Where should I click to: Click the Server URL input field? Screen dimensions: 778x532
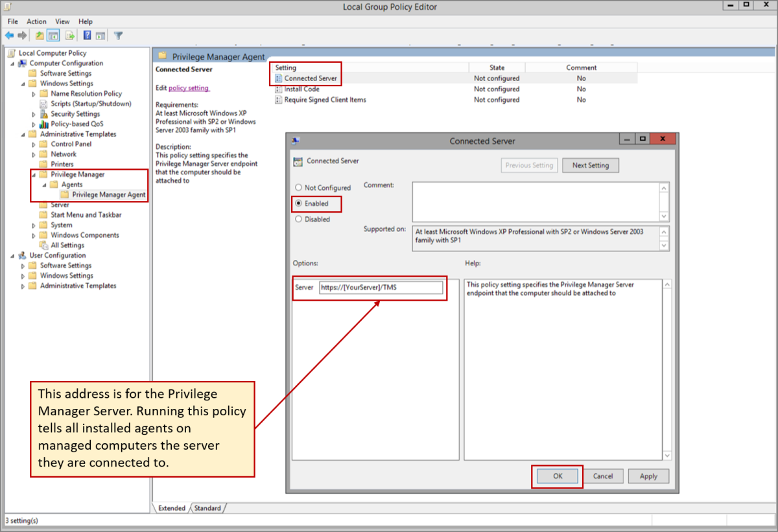[x=381, y=288]
